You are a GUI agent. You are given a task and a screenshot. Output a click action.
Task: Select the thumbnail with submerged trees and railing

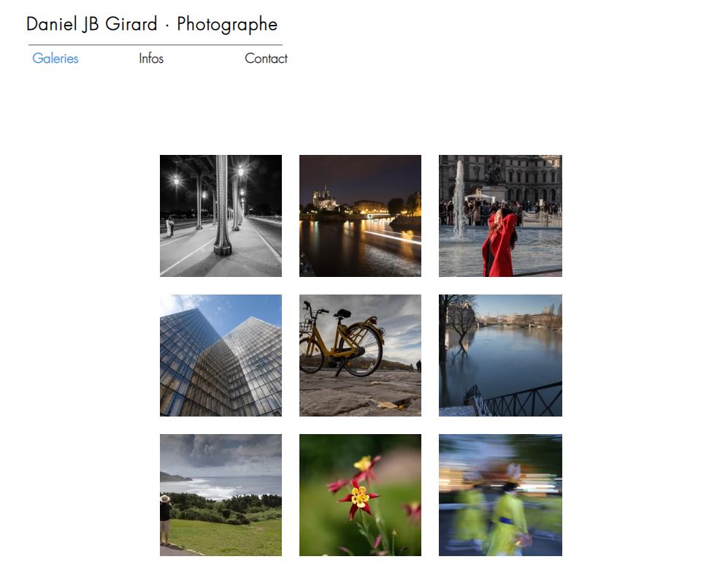pos(500,355)
